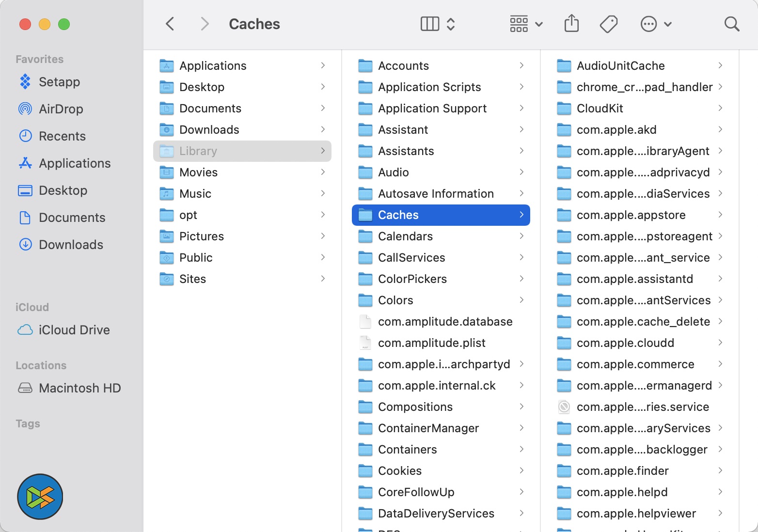Click the round app icon in bottom-left
Image resolution: width=758 pixels, height=532 pixels.
(x=40, y=497)
